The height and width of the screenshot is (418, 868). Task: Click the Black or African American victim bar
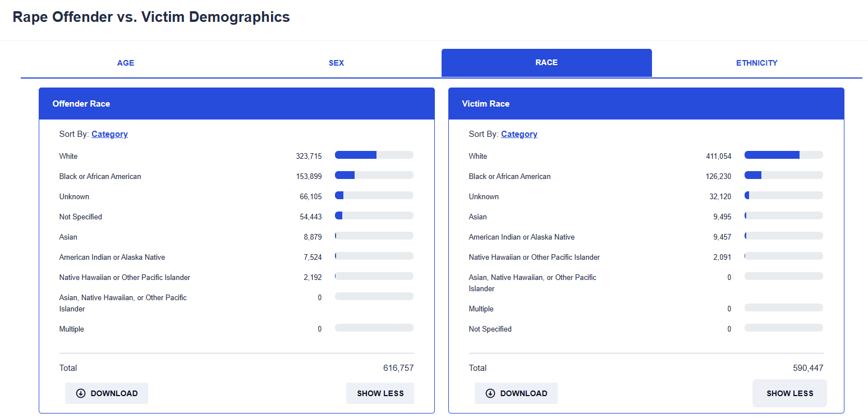[784, 175]
